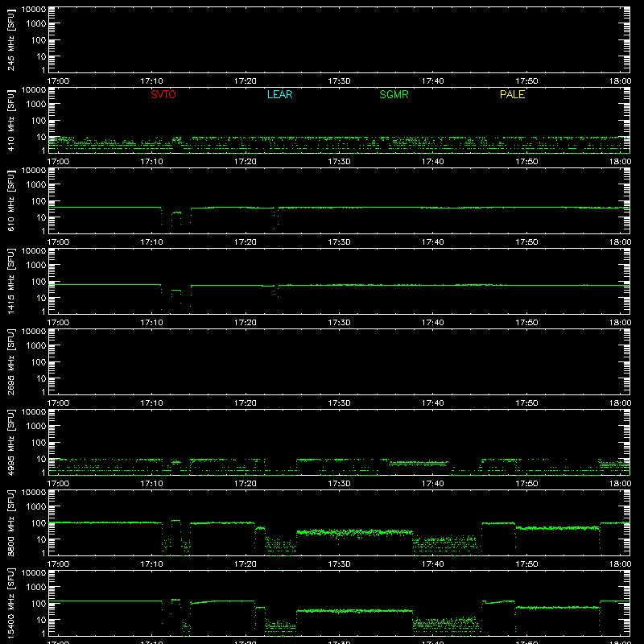
Task: Click the green SGMR station label
Action: [394, 94]
